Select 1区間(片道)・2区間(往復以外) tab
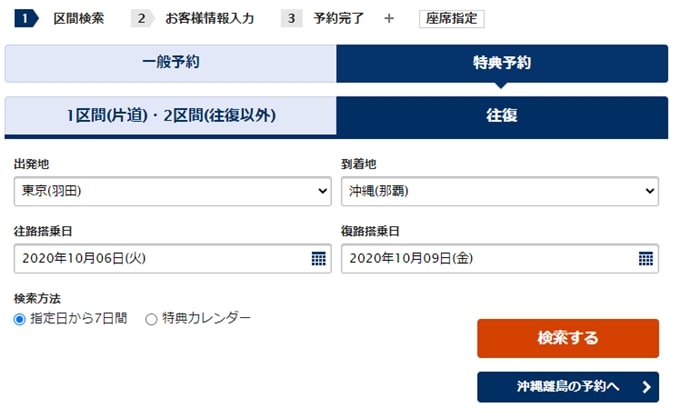680x417 pixels. 170,116
